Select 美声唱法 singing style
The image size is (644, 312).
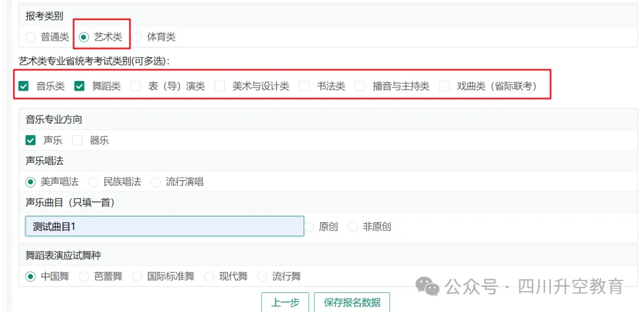pyautogui.click(x=30, y=182)
